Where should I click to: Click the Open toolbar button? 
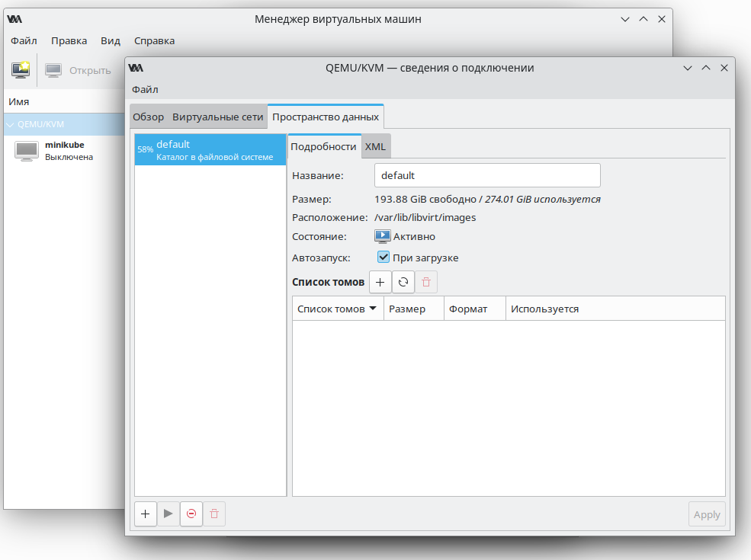(x=79, y=70)
